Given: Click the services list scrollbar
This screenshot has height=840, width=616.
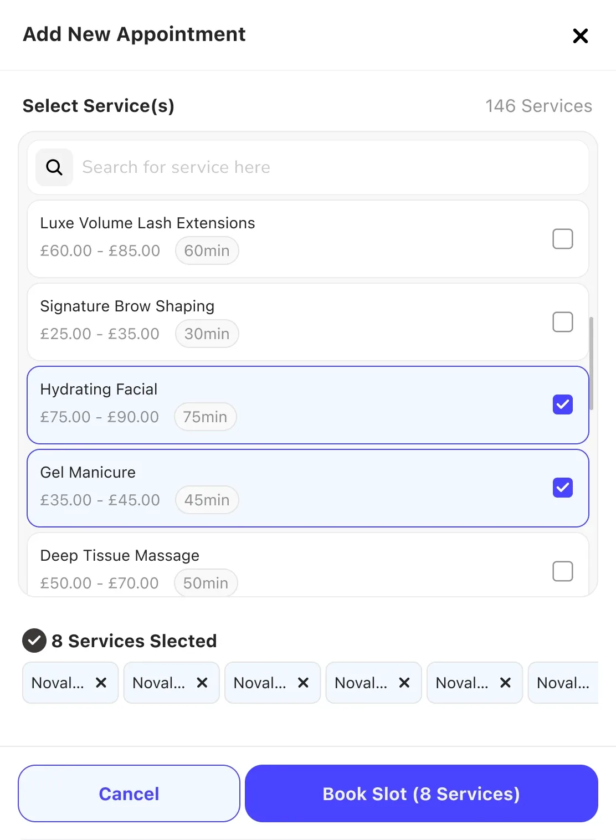Looking at the screenshot, I should [x=591, y=363].
